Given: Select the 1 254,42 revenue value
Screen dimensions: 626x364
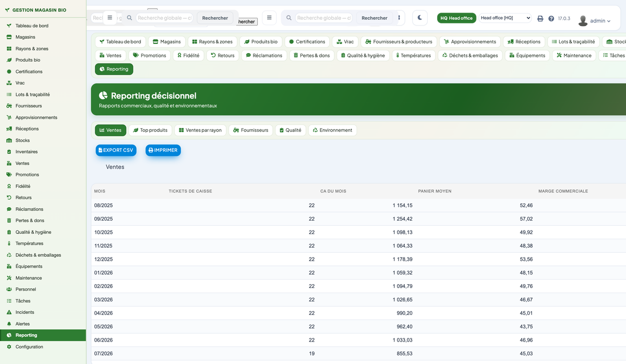Looking at the screenshot, I should click(x=403, y=219).
